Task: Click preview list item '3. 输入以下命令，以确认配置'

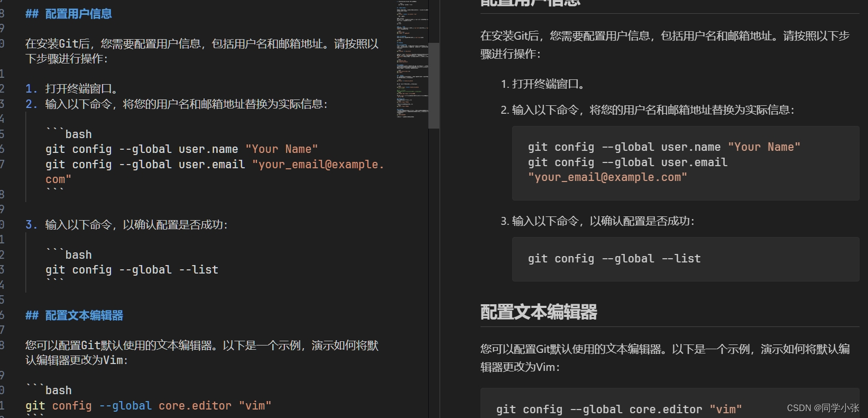Action: [598, 221]
